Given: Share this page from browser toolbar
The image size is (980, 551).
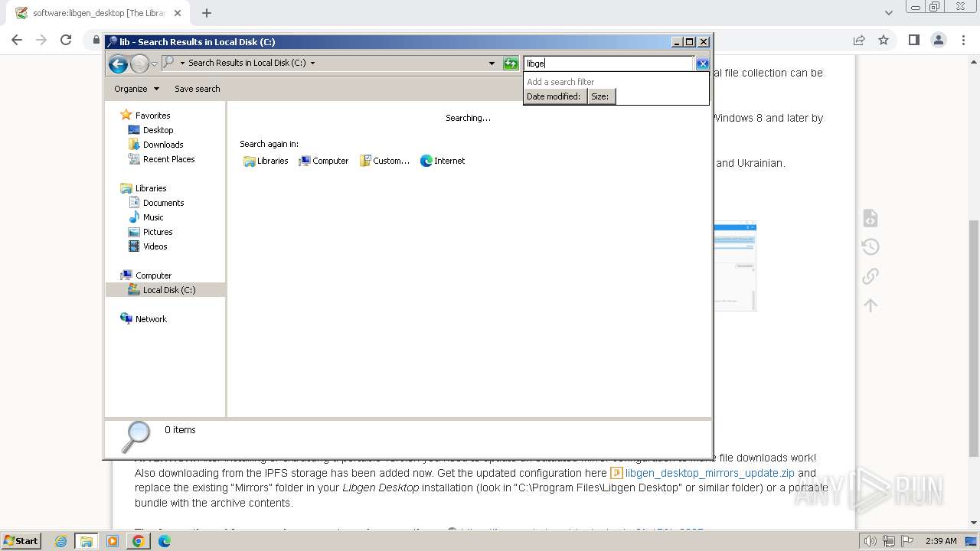Looking at the screenshot, I should [x=859, y=40].
